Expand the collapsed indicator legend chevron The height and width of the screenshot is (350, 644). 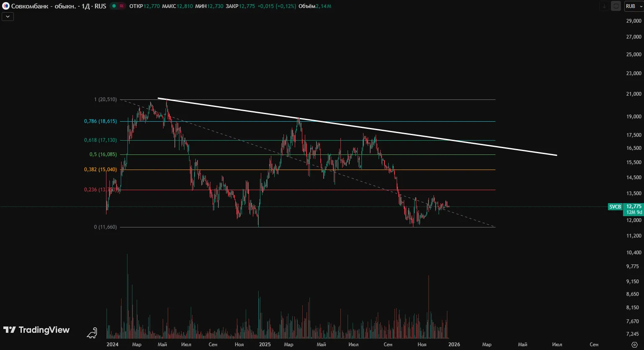click(x=8, y=17)
